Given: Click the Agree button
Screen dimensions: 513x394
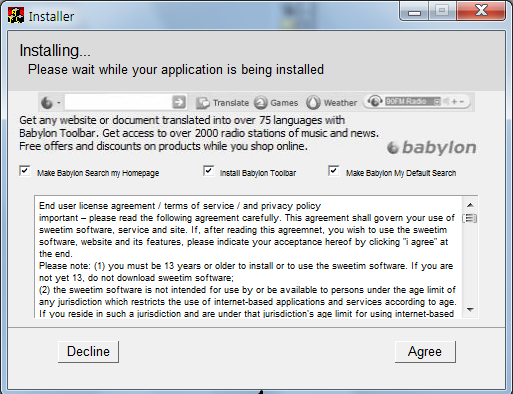Looking at the screenshot, I should coord(425,352).
